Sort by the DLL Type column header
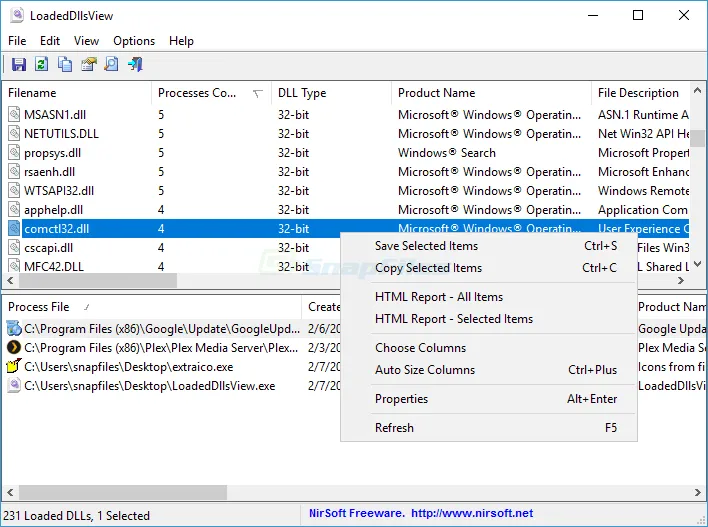Screen dimensions: 708x527 331,93
